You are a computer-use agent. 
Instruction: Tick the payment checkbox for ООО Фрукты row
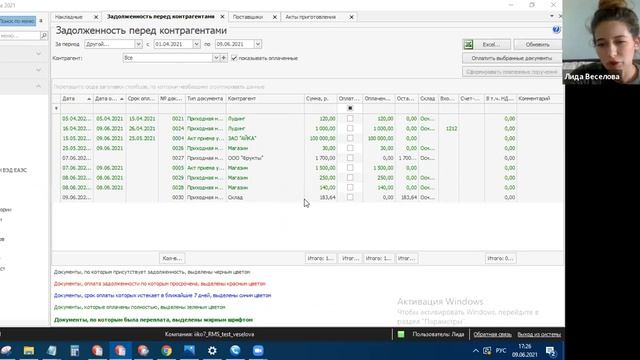350,158
